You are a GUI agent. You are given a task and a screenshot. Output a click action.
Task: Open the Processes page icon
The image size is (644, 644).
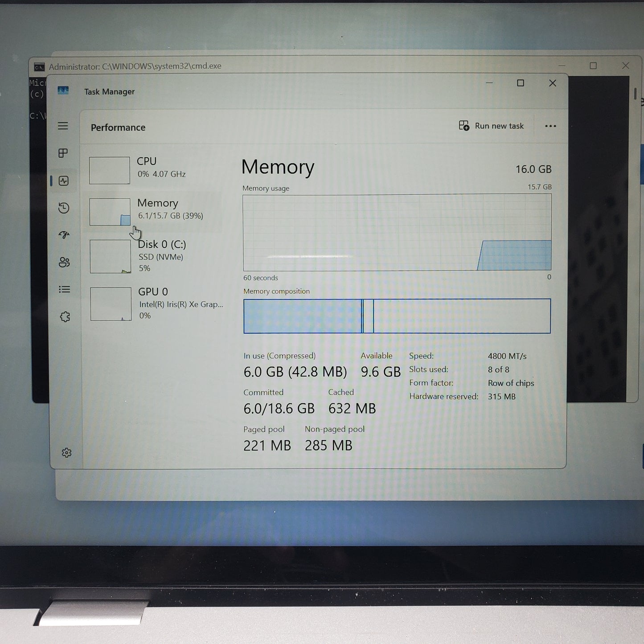(x=64, y=153)
